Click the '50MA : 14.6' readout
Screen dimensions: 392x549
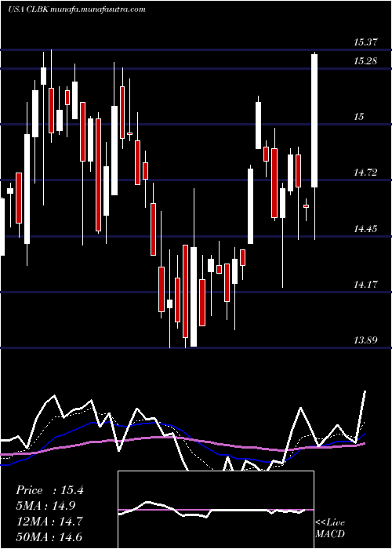pos(49,536)
